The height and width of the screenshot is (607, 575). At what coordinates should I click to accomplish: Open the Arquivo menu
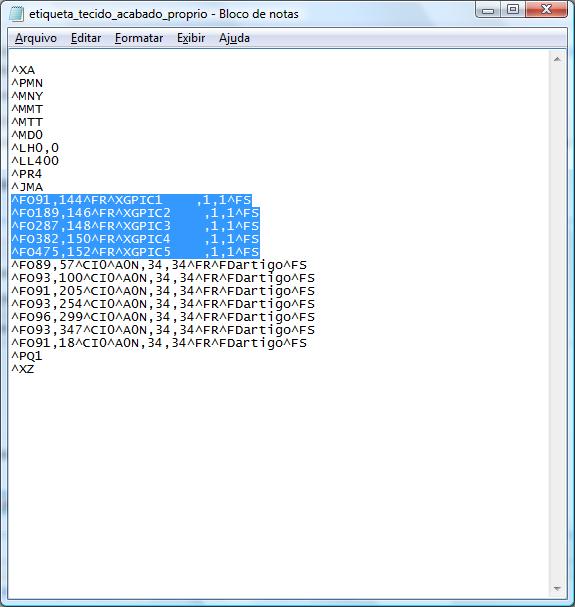coord(36,38)
